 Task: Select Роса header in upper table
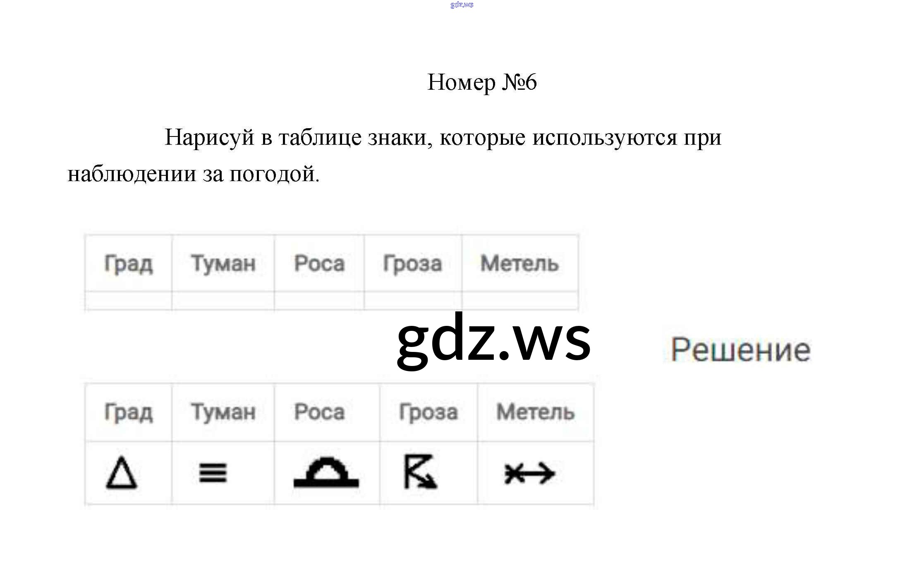pyautogui.click(x=319, y=264)
